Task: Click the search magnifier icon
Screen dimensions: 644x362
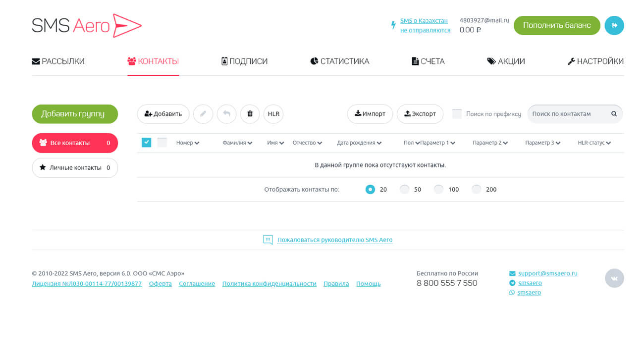Action: pos(614,114)
